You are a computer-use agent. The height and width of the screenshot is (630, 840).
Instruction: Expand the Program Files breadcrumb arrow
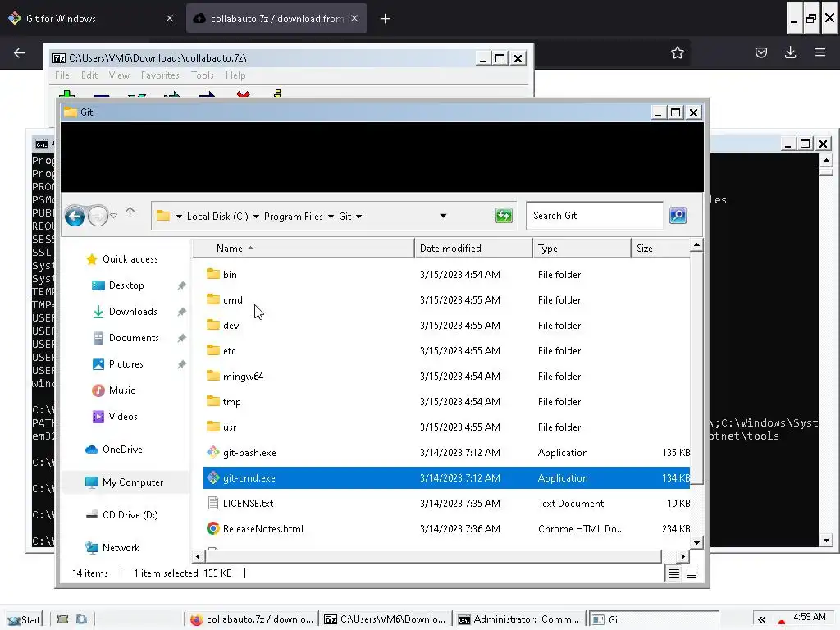click(x=331, y=217)
